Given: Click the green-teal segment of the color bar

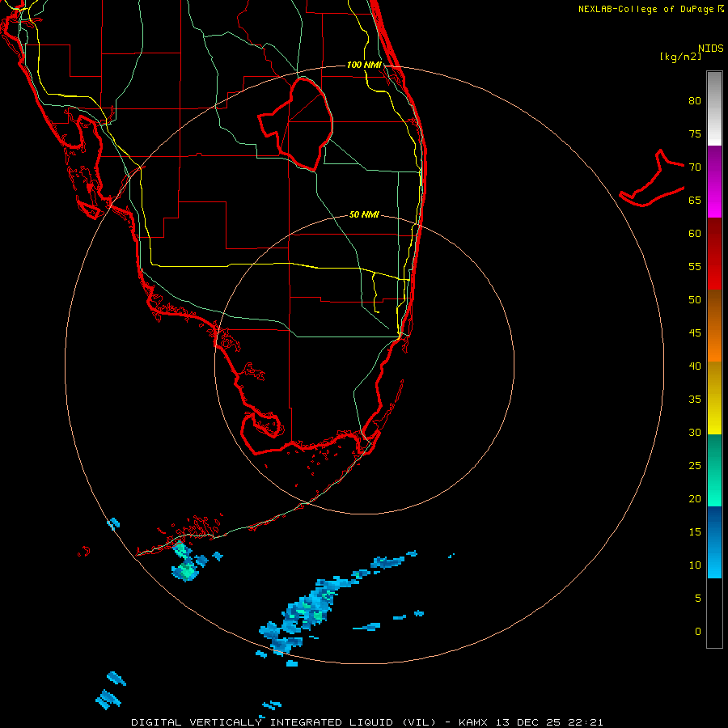Looking at the screenshot, I should point(714,470).
